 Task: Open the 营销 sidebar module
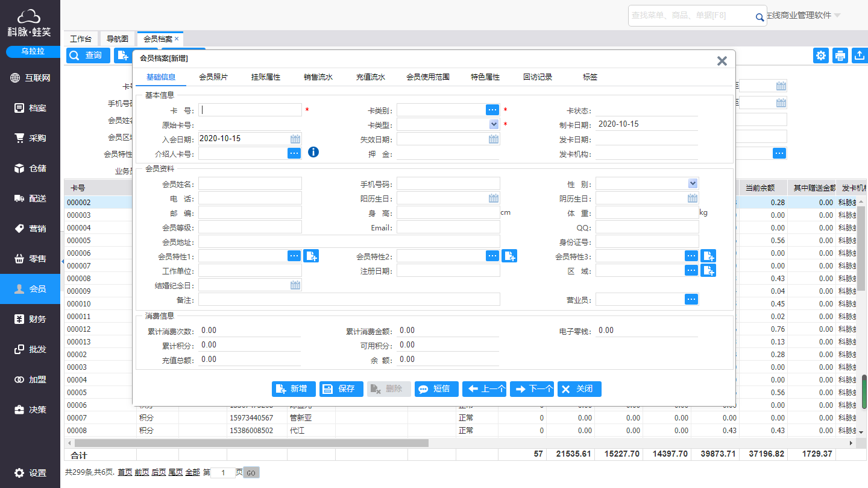30,229
